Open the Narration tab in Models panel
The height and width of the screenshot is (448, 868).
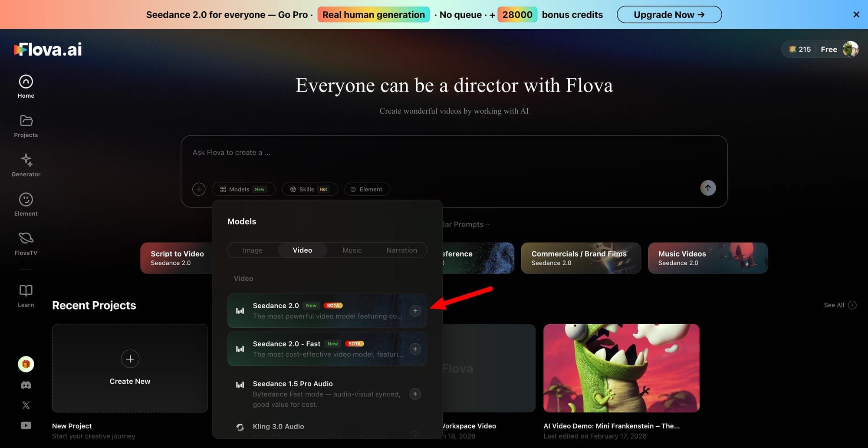click(x=401, y=250)
